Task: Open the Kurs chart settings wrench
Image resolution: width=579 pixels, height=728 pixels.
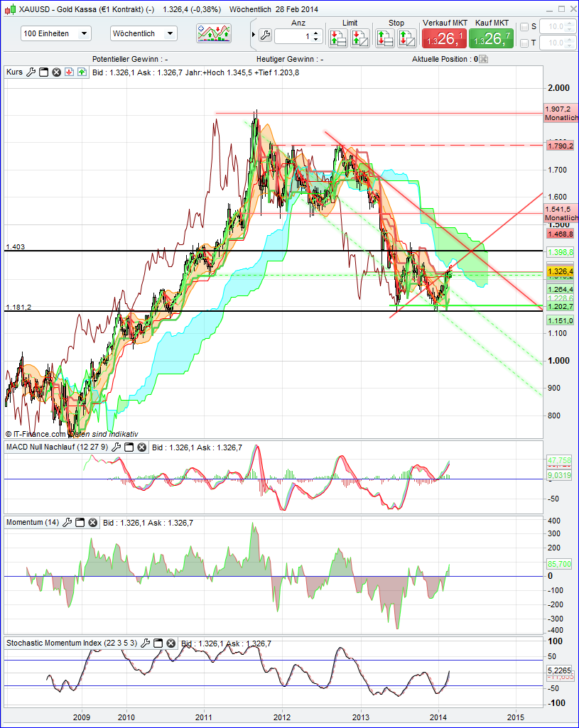Action: coord(31,72)
